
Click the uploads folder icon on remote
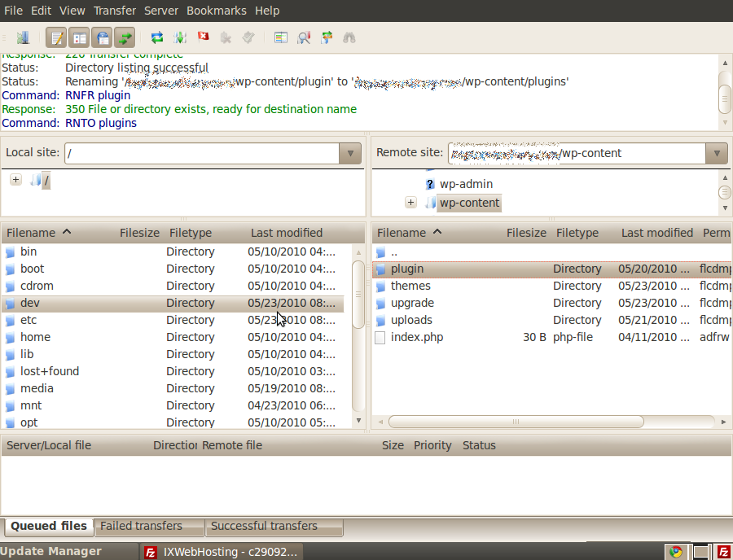[380, 321]
